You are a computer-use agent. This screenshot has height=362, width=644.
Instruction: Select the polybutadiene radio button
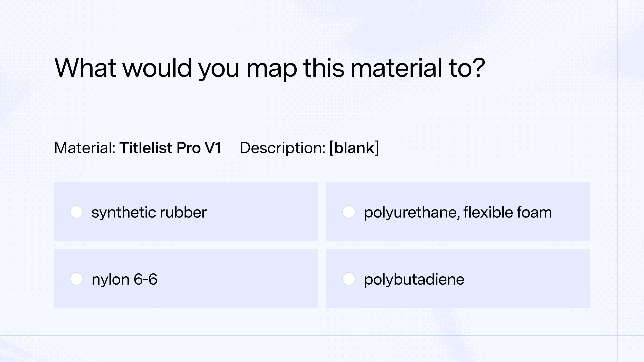coord(348,279)
